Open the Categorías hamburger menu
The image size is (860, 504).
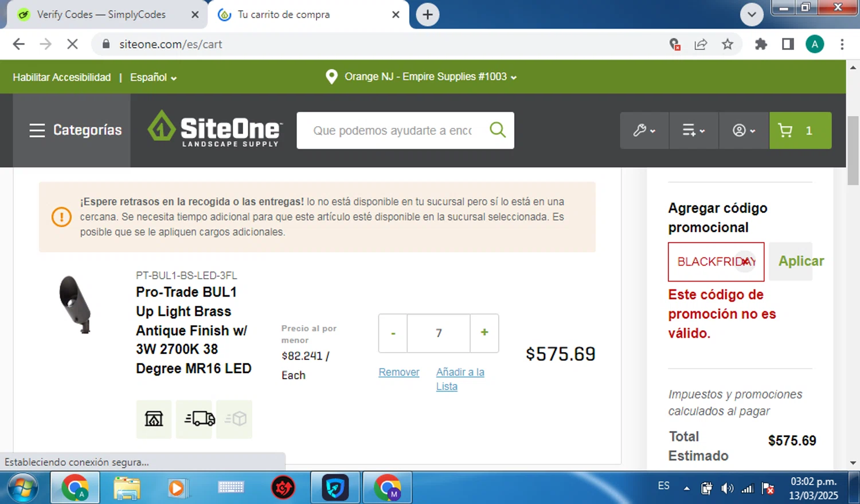click(75, 130)
